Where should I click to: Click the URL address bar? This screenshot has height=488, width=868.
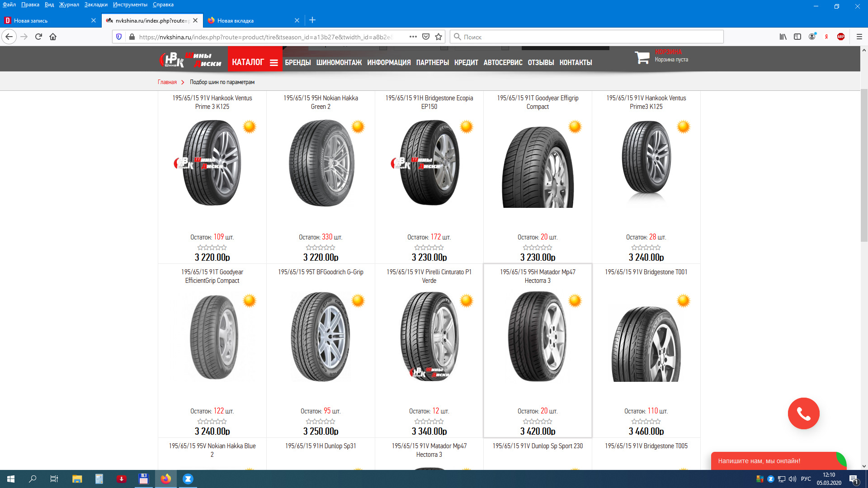267,37
